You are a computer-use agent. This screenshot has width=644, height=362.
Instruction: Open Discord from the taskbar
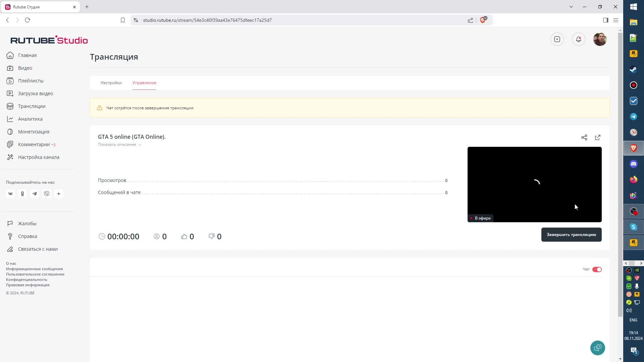pyautogui.click(x=633, y=164)
